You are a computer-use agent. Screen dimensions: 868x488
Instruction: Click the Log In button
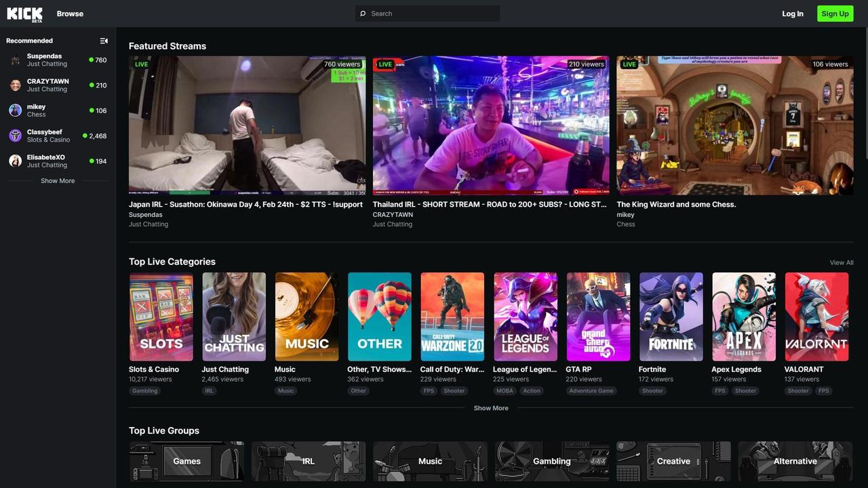click(x=792, y=14)
